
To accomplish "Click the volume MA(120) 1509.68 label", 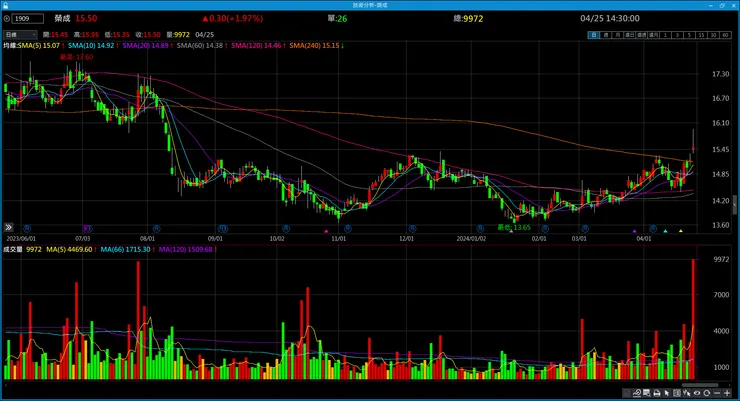I will (x=185, y=249).
